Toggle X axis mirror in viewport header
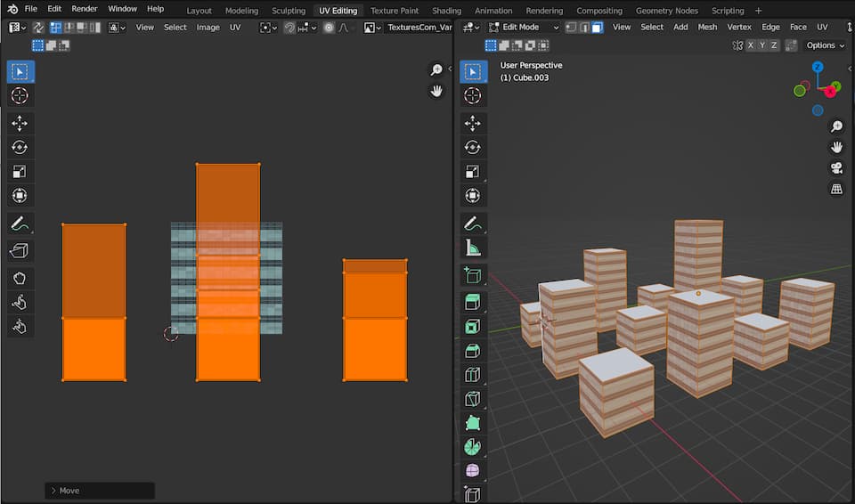This screenshot has height=504, width=855. (750, 45)
